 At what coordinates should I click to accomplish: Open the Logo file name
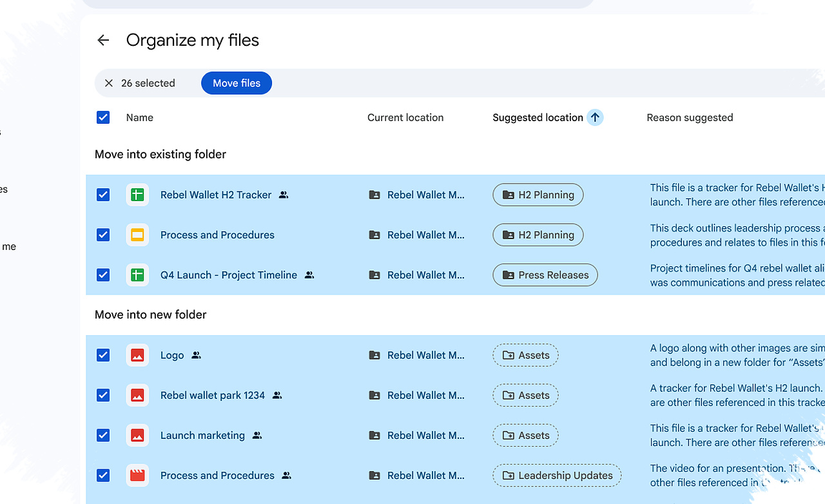click(172, 355)
